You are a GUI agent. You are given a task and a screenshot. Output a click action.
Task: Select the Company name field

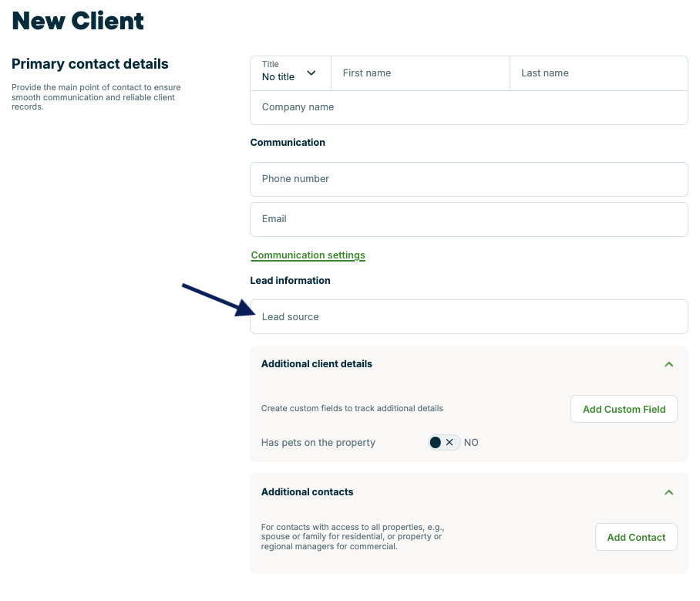click(469, 107)
